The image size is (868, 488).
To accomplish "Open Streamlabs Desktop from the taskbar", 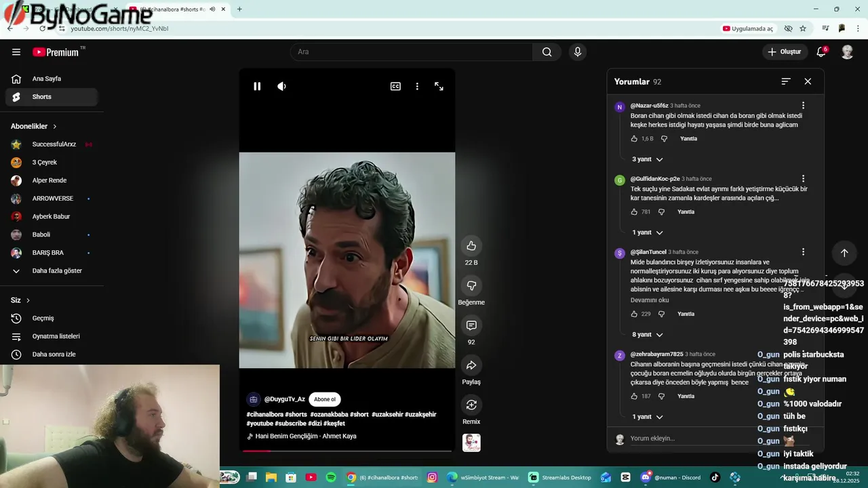I will point(560,477).
